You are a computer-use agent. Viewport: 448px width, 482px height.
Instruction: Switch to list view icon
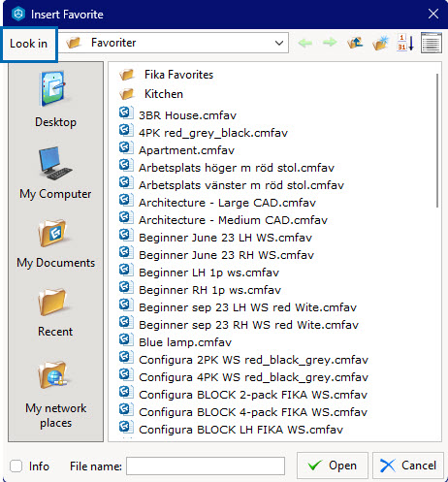pos(432,43)
